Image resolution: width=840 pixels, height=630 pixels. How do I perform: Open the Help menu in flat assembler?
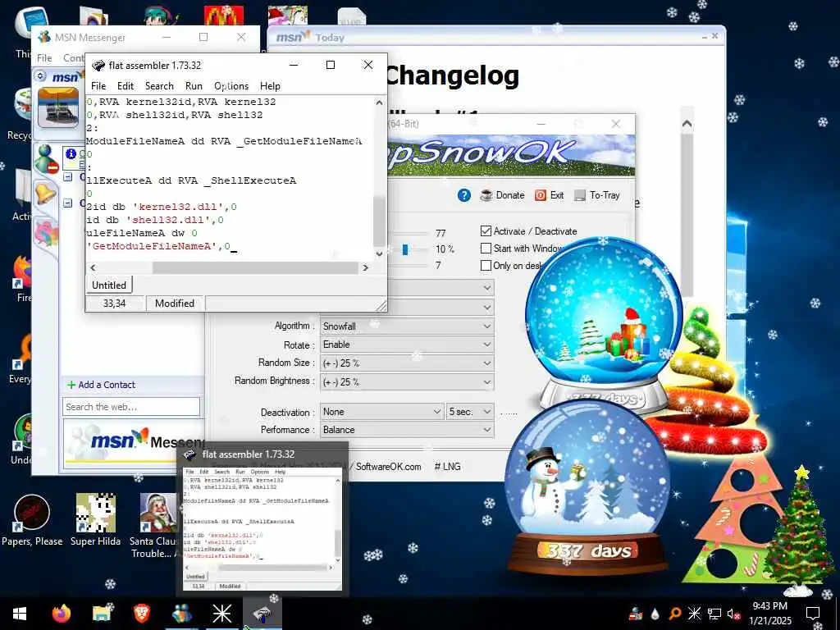pyautogui.click(x=270, y=85)
